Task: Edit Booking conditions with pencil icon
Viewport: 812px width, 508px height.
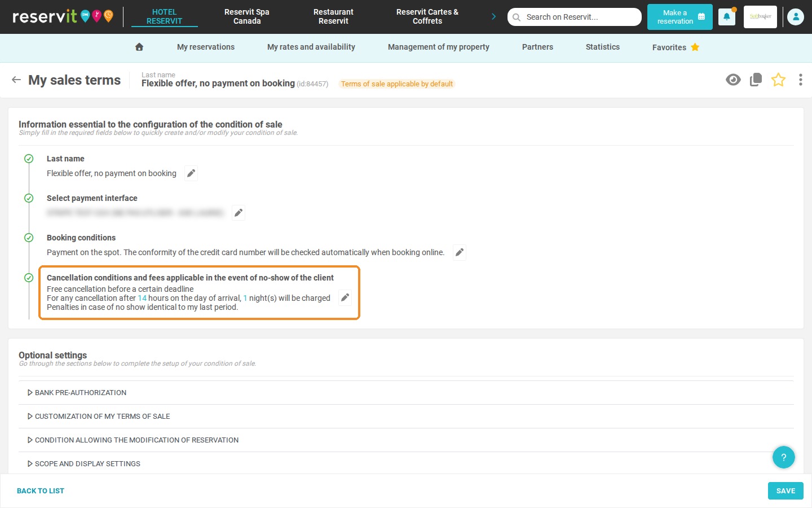Action: 460,252
